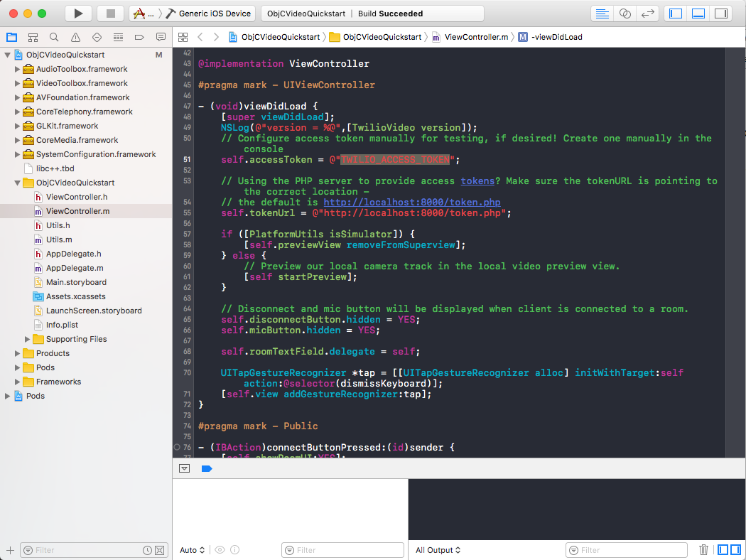Follow localhost token.php link in comment
This screenshot has height=560, width=746.
point(412,203)
